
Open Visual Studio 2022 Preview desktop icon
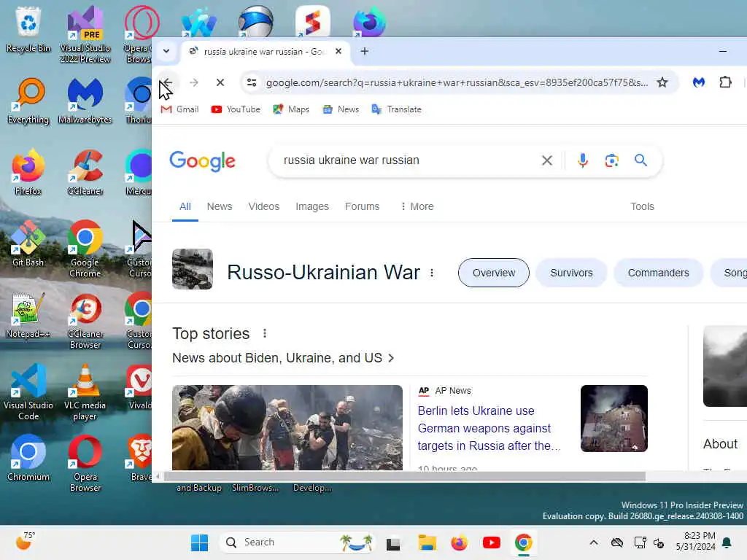pos(85,35)
